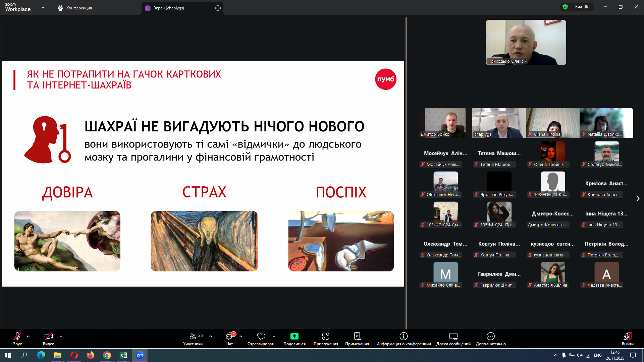Expand video options arrow next to Видео

pyautogui.click(x=61, y=336)
